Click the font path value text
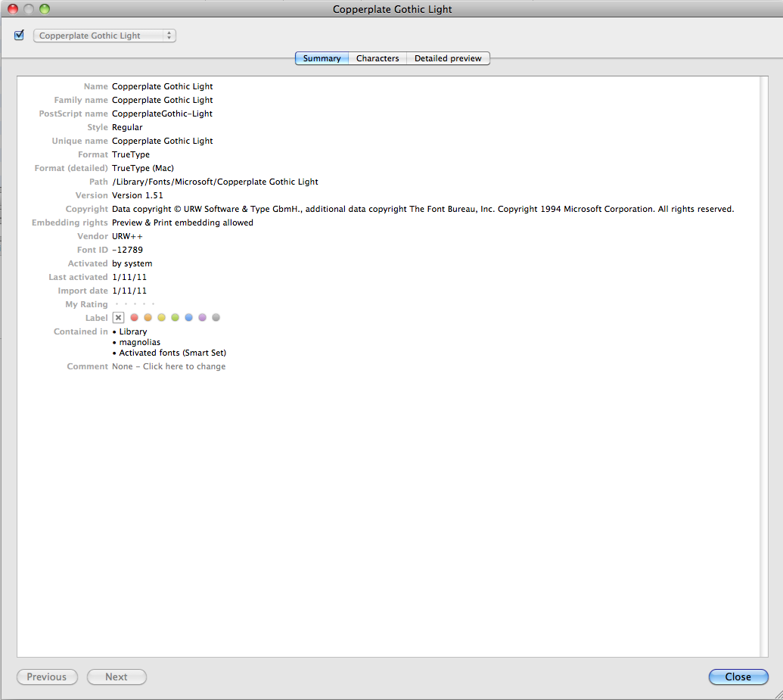Image resolution: width=783 pixels, height=700 pixels. tap(215, 182)
